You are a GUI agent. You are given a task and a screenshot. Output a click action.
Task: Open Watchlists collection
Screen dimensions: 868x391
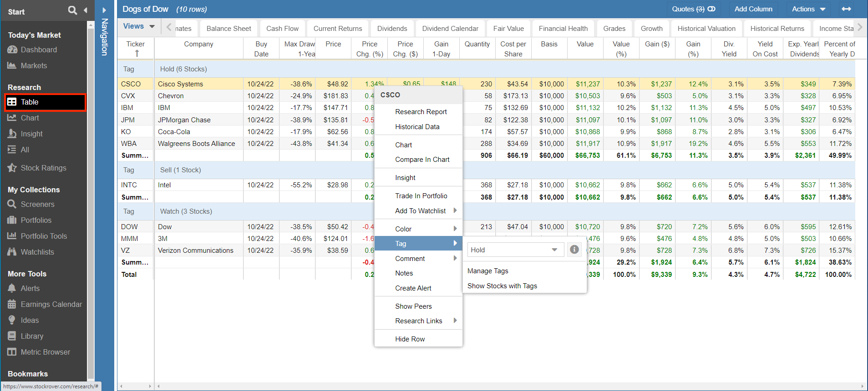37,252
